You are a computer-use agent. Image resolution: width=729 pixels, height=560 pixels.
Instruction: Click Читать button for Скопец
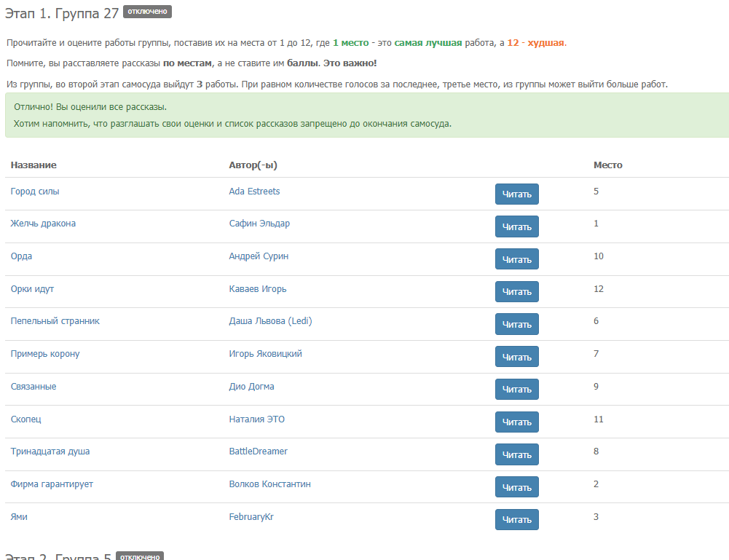(517, 422)
